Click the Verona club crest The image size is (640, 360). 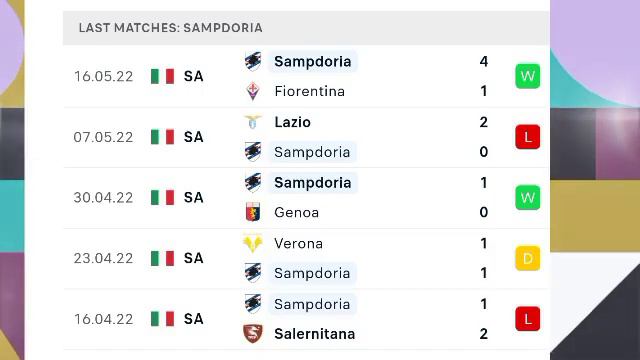(253, 243)
